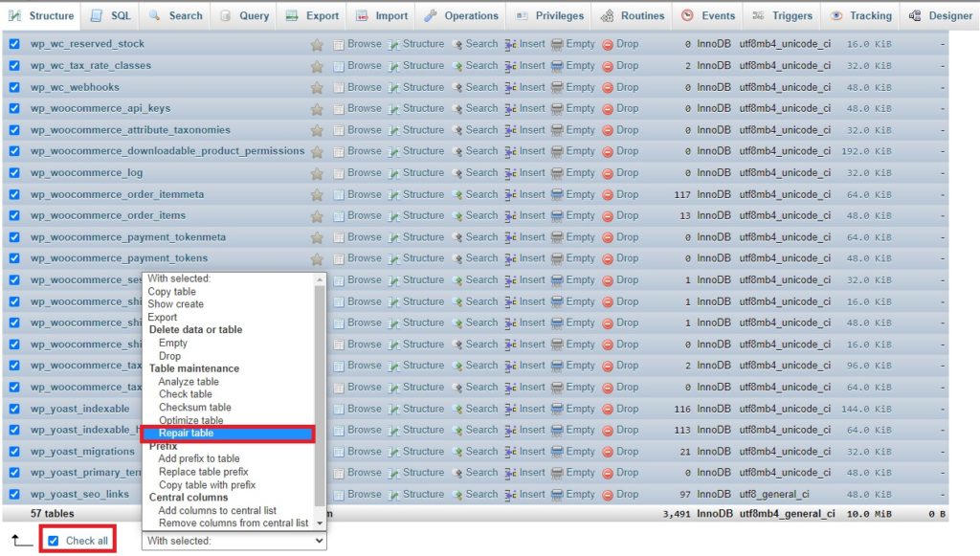Select Analyze table option
The image size is (980, 556).
[x=189, y=382]
